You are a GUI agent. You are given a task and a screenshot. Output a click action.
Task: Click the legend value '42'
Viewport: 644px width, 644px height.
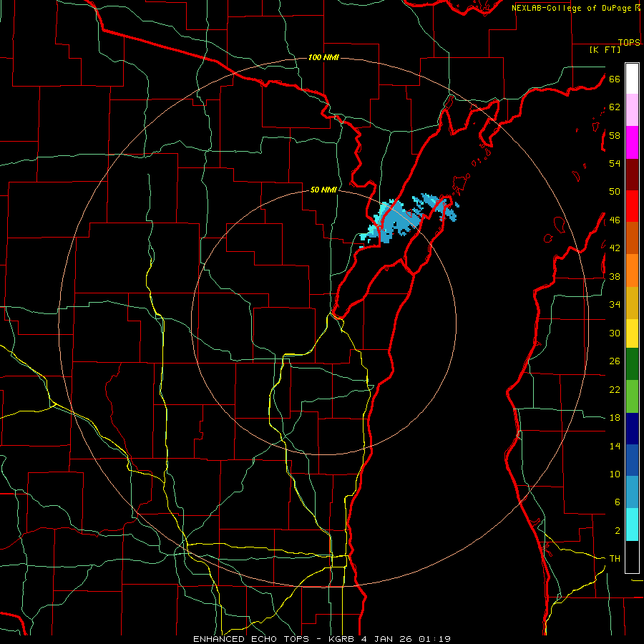tap(615, 248)
